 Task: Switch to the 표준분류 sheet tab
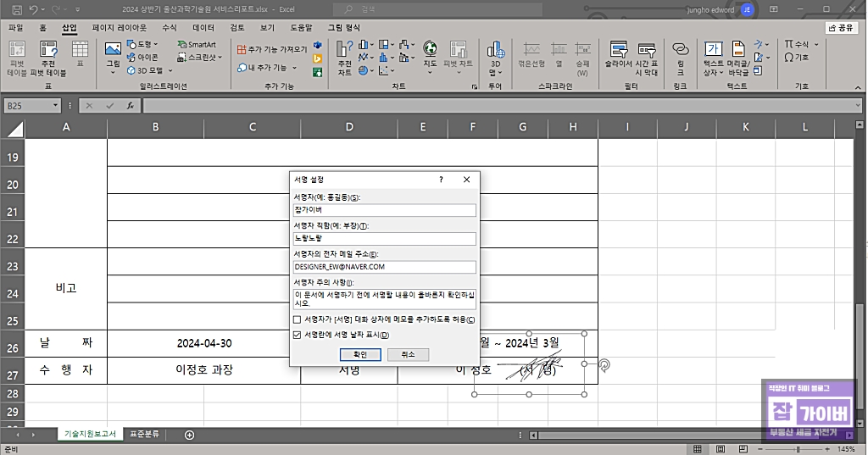(144, 435)
